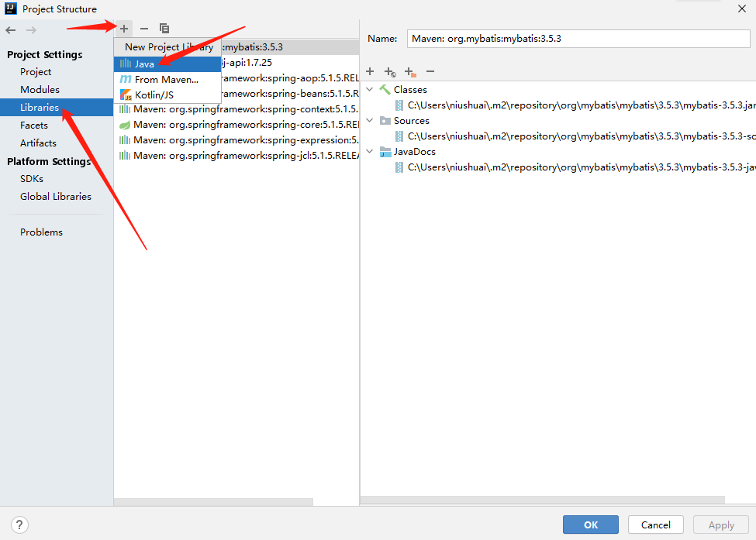This screenshot has height=540, width=756.
Task: Select the Sources tree node label
Action: coord(411,120)
